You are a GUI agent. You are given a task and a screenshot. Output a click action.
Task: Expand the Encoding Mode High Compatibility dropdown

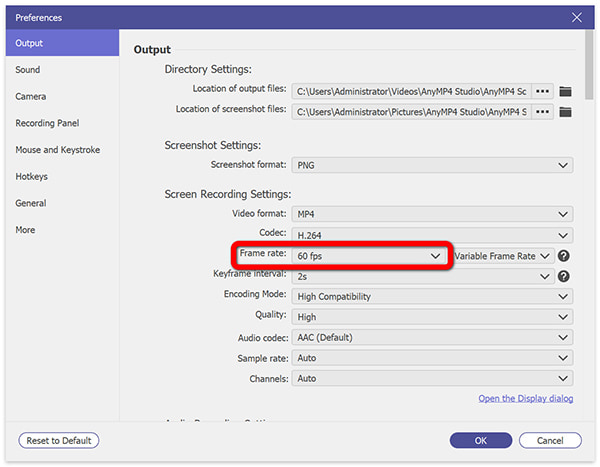point(432,297)
